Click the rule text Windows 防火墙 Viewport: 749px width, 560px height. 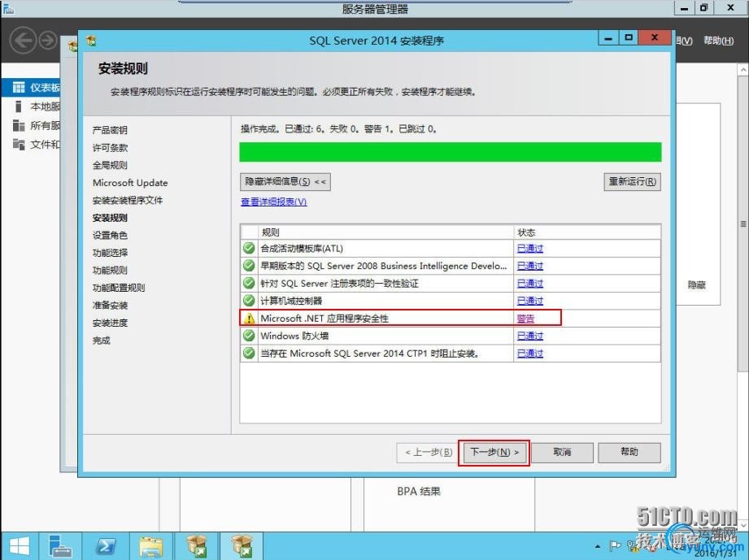point(294,336)
